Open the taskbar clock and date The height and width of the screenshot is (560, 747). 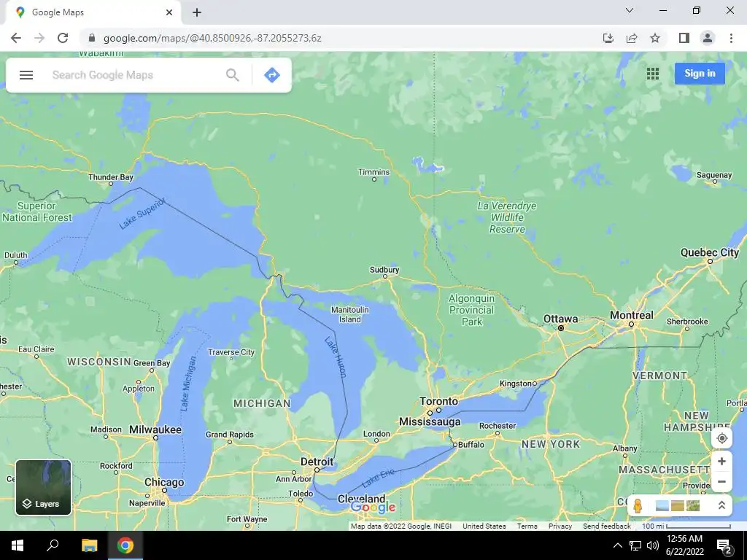pyautogui.click(x=684, y=545)
